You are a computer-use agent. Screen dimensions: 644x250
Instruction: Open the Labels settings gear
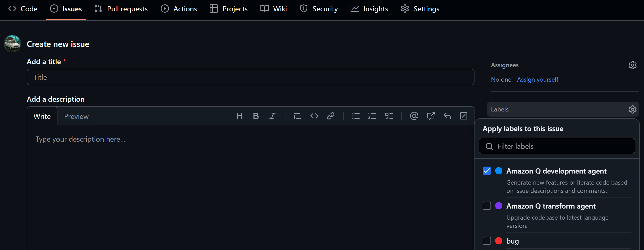point(633,109)
